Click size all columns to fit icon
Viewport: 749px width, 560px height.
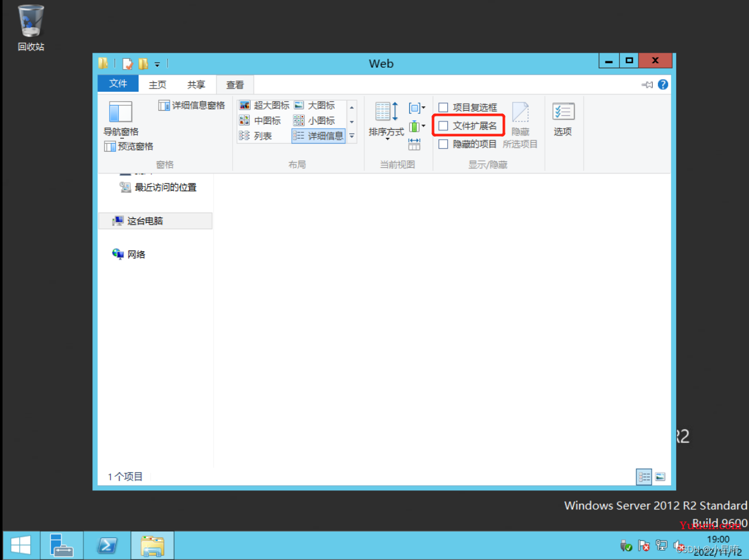point(414,144)
